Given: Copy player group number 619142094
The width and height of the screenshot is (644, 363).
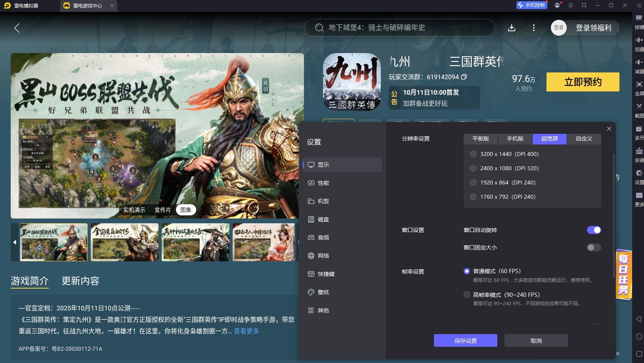Looking at the screenshot, I should point(464,77).
